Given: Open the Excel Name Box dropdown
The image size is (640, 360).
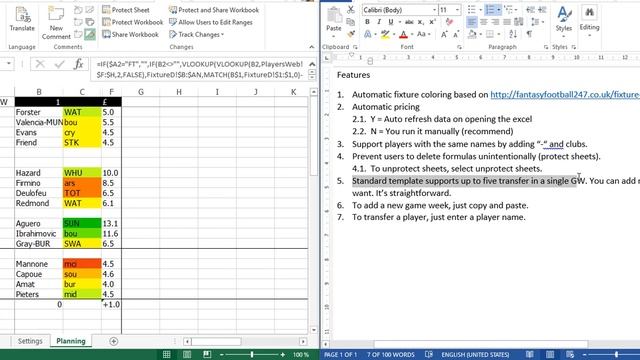Looking at the screenshot, I should pyautogui.click(x=8, y=64).
